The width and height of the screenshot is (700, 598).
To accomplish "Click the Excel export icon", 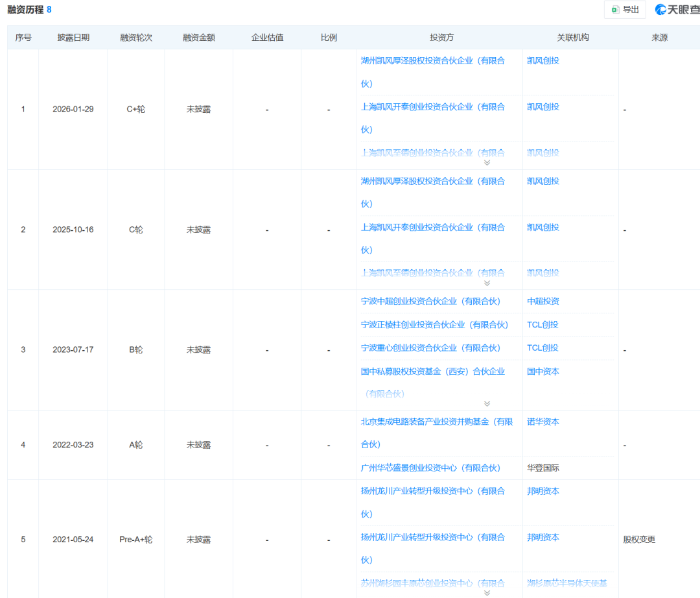I will [x=615, y=10].
